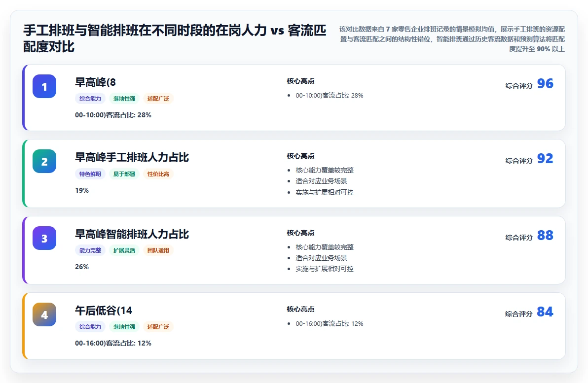Click bullet item 00-16:00)客流占比: 12%
Screen dimensions: 588x383
pos(329,324)
